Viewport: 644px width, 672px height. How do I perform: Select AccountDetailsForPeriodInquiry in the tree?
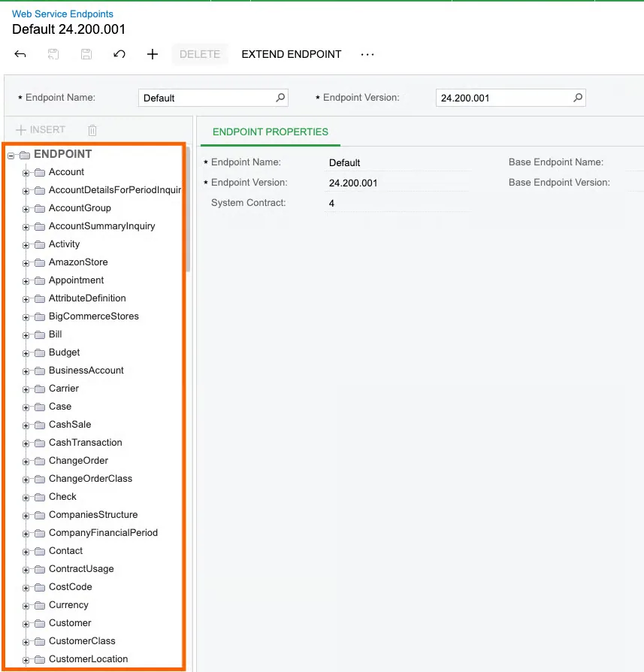pos(115,190)
